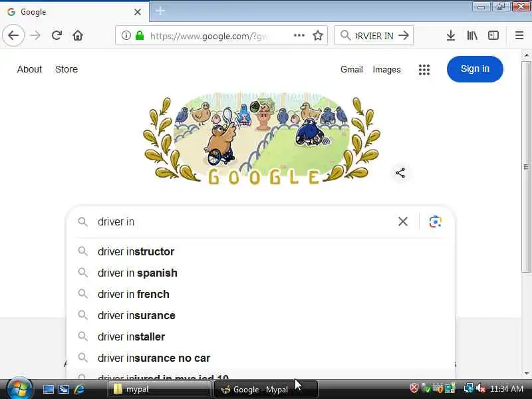Click the volume muted tray icon

point(480,388)
